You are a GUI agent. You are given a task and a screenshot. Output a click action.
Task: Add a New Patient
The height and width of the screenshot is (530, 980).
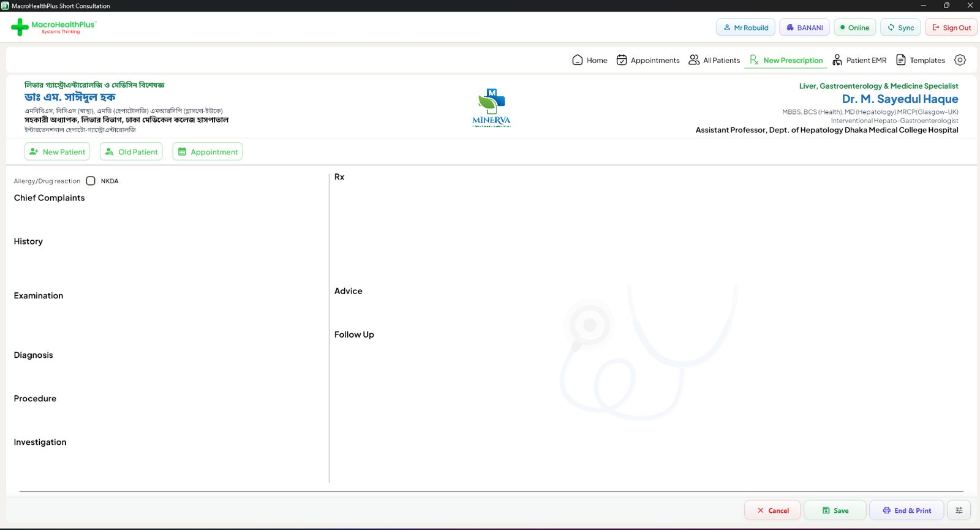pyautogui.click(x=57, y=152)
